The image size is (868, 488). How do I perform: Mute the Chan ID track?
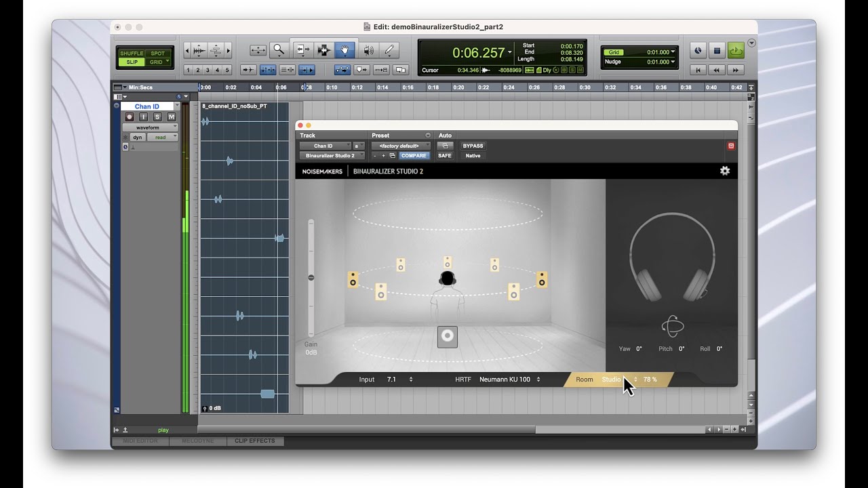pos(171,117)
